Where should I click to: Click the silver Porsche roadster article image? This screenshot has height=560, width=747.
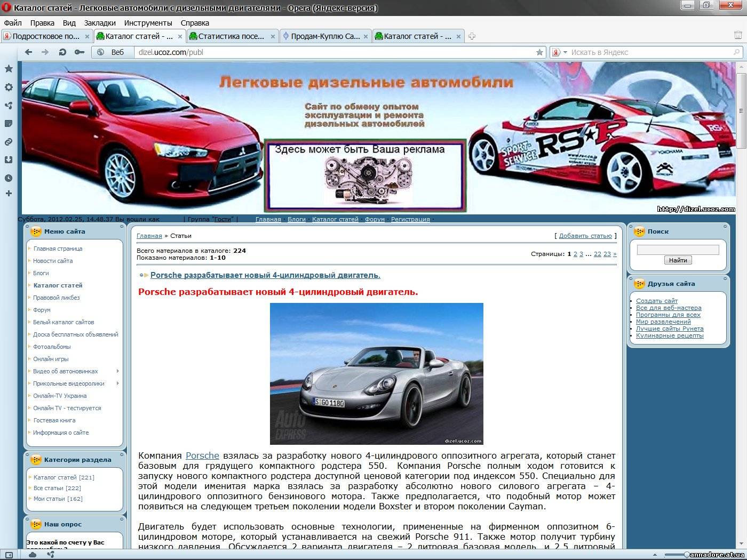click(x=377, y=374)
